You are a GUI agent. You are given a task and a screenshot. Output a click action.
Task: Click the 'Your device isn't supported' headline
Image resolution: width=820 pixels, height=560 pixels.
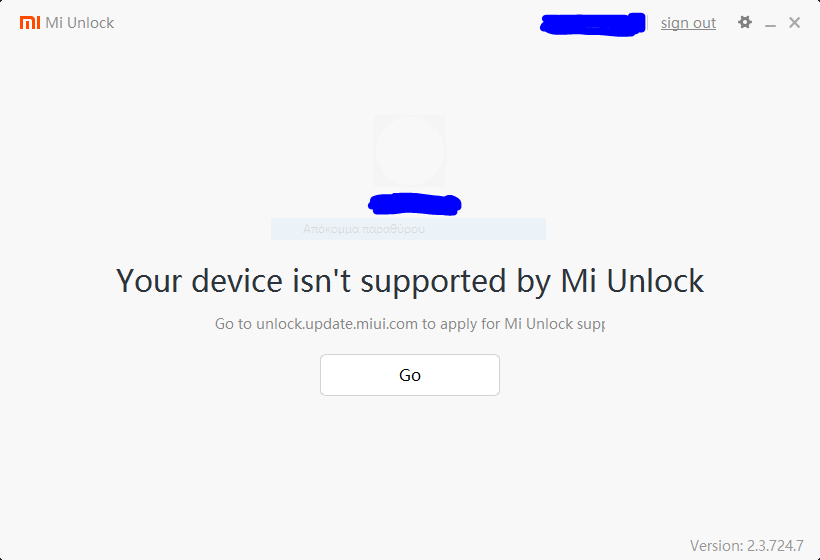pyautogui.click(x=409, y=281)
